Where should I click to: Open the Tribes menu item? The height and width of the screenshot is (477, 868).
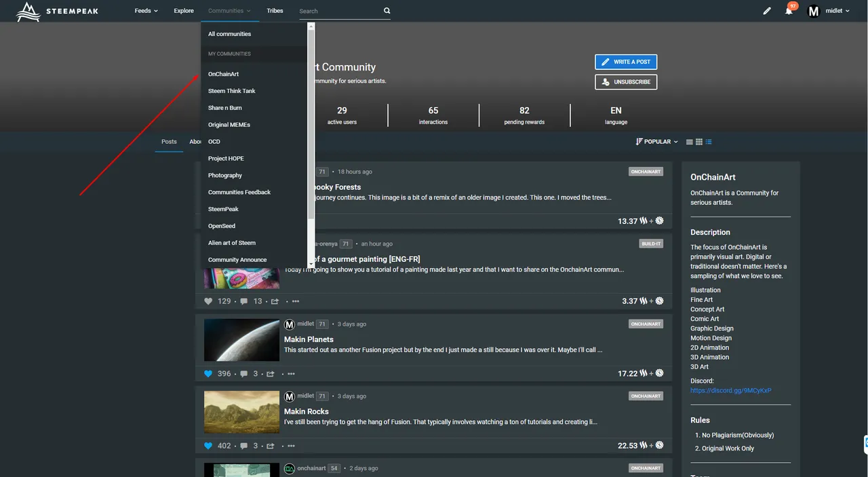coord(275,11)
